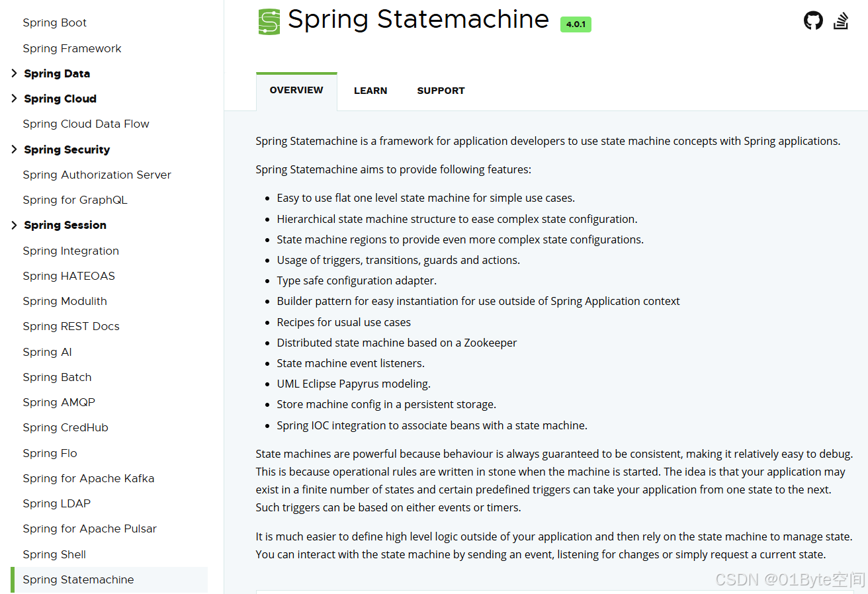The height and width of the screenshot is (594, 868).
Task: Open the Spring Boot sidebar link
Action: point(55,22)
